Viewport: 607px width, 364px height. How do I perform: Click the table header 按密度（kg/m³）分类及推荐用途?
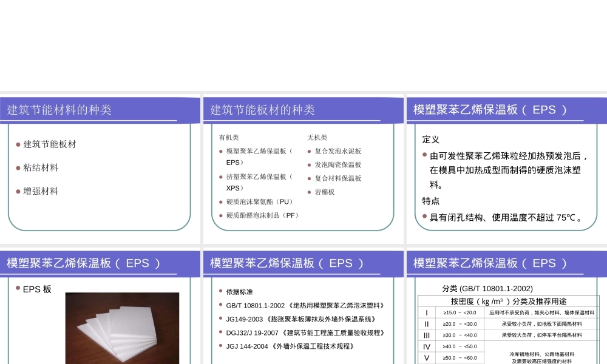click(x=509, y=301)
